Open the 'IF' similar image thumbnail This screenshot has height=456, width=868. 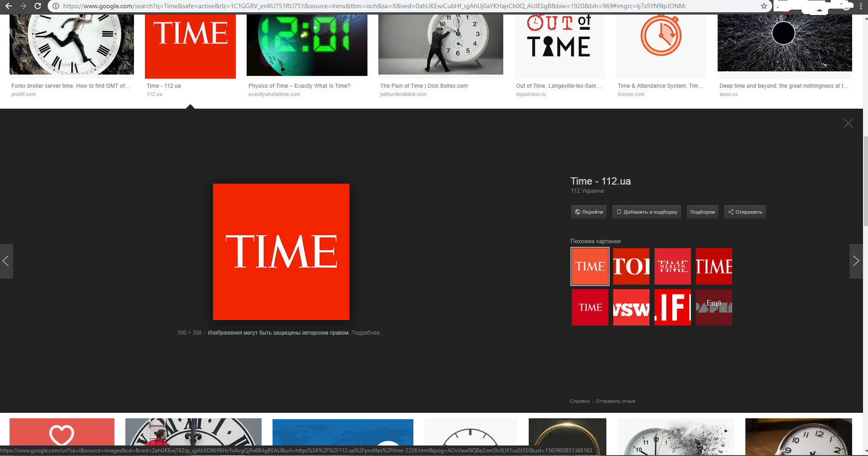tap(673, 307)
